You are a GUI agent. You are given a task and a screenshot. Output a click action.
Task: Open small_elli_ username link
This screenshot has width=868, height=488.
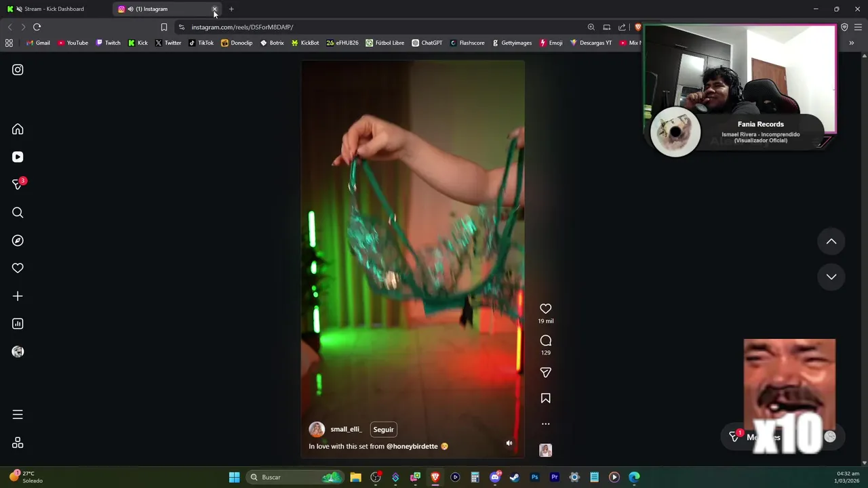[346, 429]
